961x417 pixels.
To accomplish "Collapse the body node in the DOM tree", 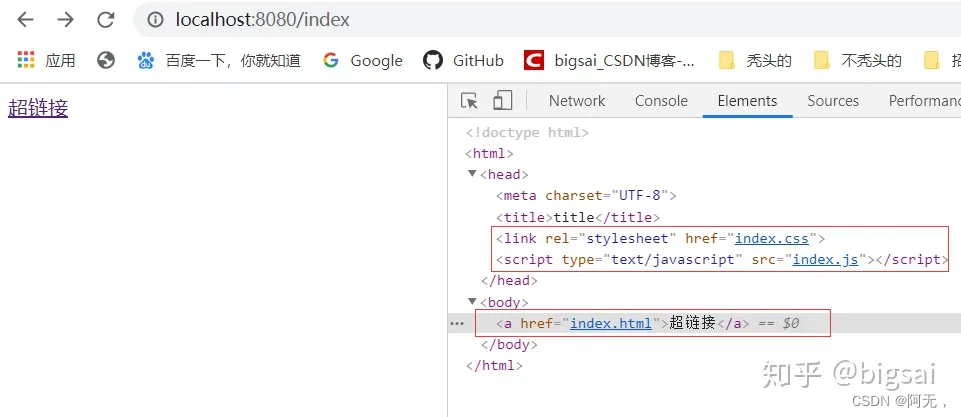I will 472,302.
